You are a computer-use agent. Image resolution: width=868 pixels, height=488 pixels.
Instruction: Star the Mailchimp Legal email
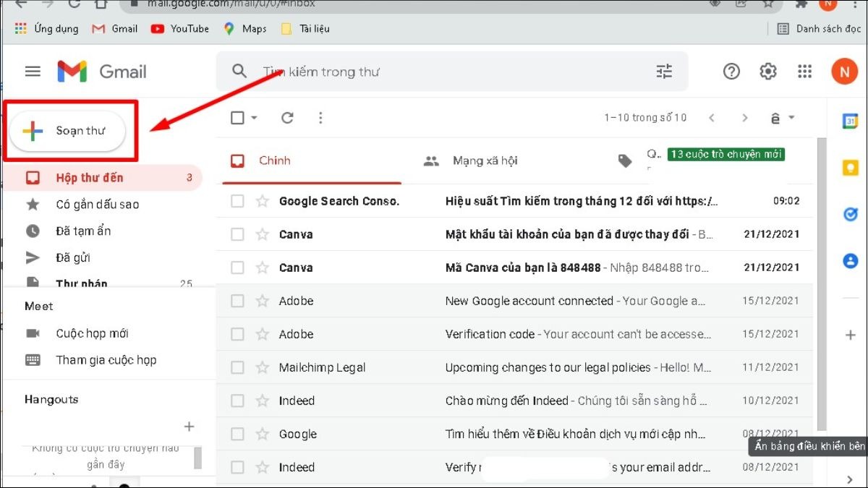pos(263,367)
